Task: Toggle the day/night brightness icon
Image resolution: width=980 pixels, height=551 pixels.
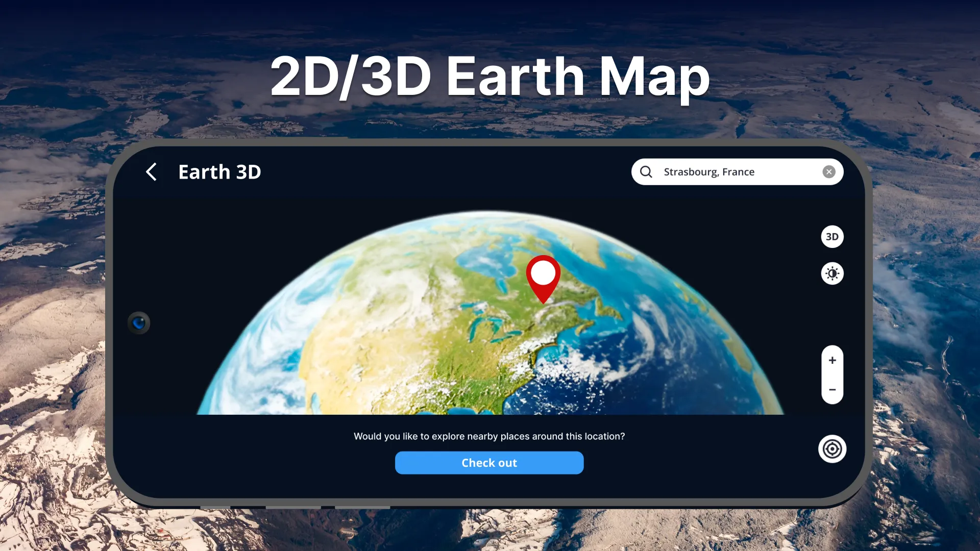Action: click(832, 273)
